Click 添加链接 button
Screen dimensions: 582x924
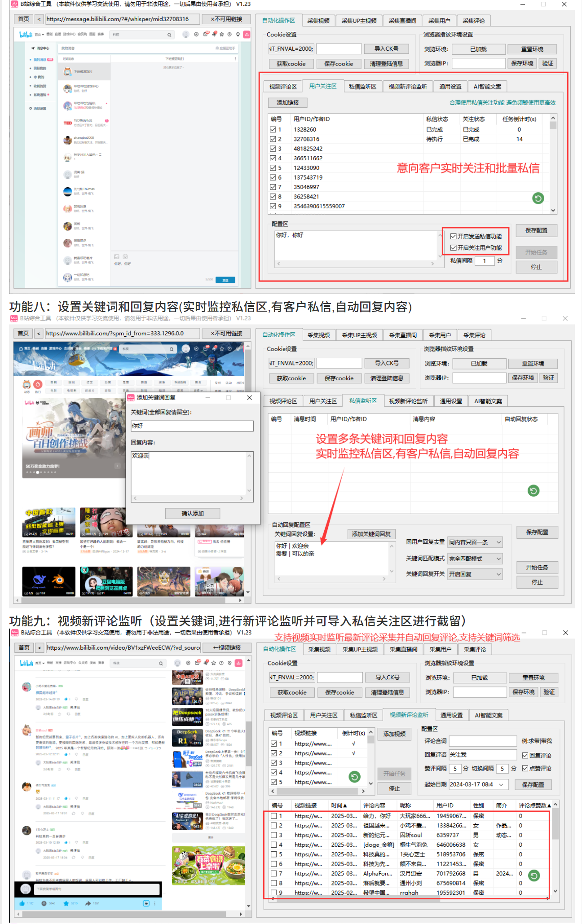point(288,102)
